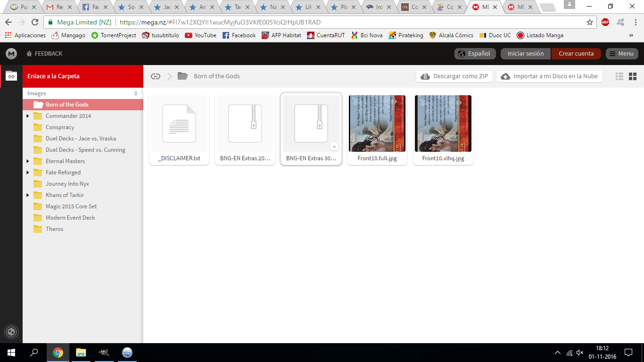This screenshot has width=644, height=362.
Task: Open the Action Center notifications icon
Action: click(x=628, y=353)
